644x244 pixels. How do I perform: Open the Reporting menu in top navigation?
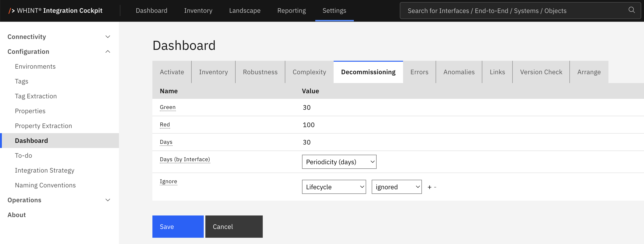(292, 10)
